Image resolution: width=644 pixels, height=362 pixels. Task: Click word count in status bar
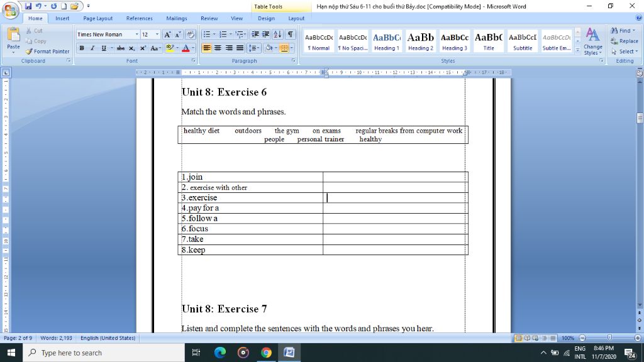56,338
